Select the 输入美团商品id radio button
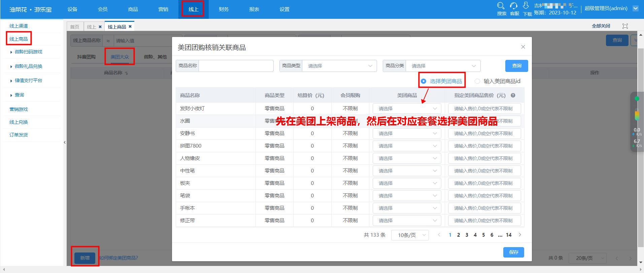The height and width of the screenshot is (273, 644). (x=477, y=81)
